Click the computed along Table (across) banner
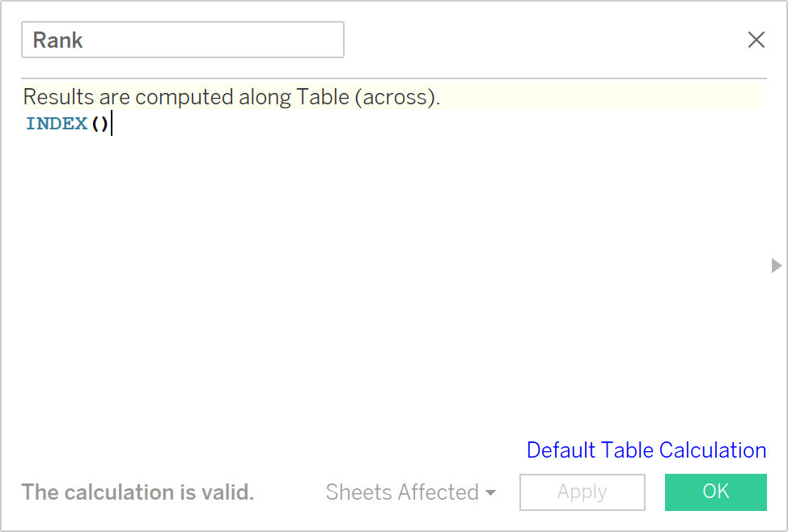Image resolution: width=788 pixels, height=532 pixels. [232, 96]
